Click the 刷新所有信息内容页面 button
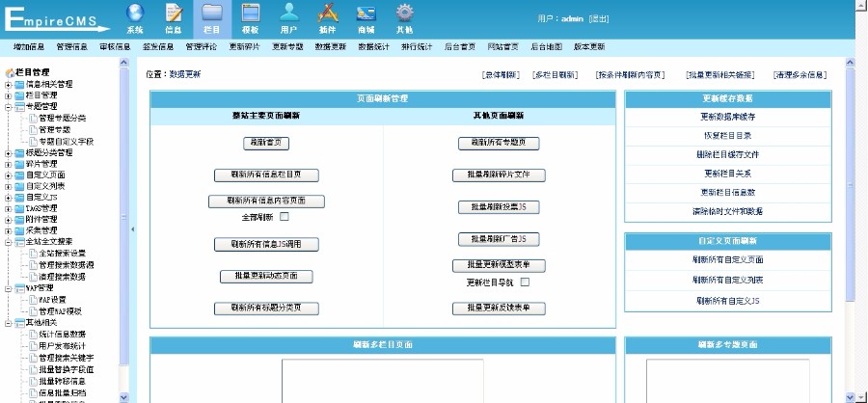This screenshot has height=403, width=868. point(266,201)
